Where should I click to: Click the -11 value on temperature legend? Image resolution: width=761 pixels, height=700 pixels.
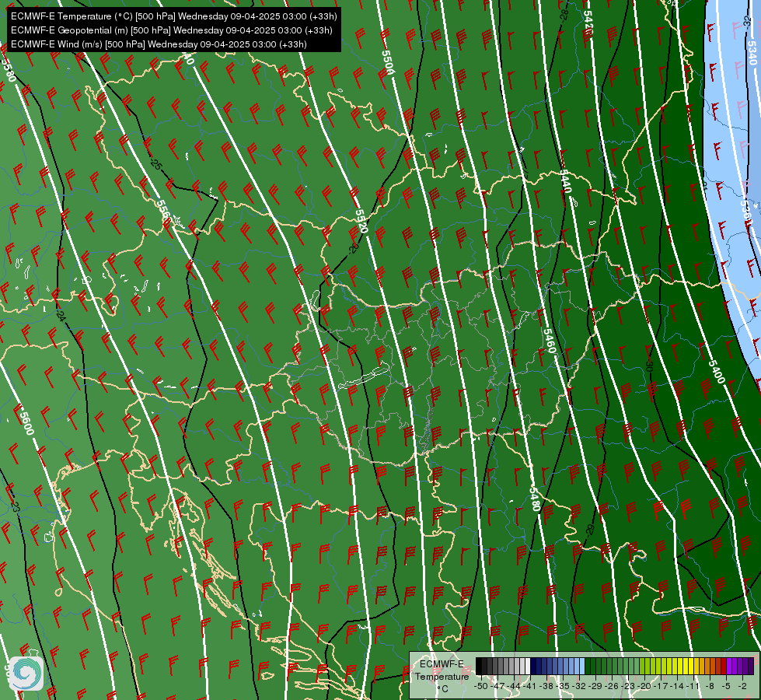693,687
